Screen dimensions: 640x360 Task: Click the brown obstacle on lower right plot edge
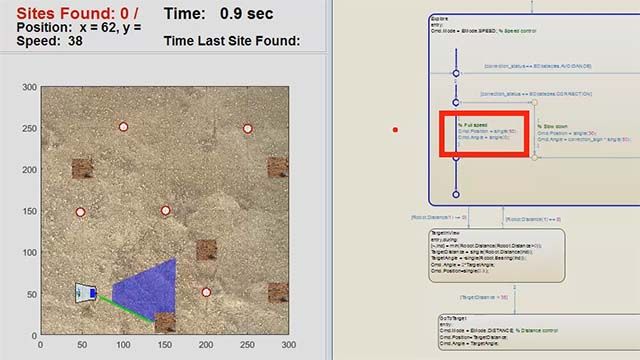point(278,293)
